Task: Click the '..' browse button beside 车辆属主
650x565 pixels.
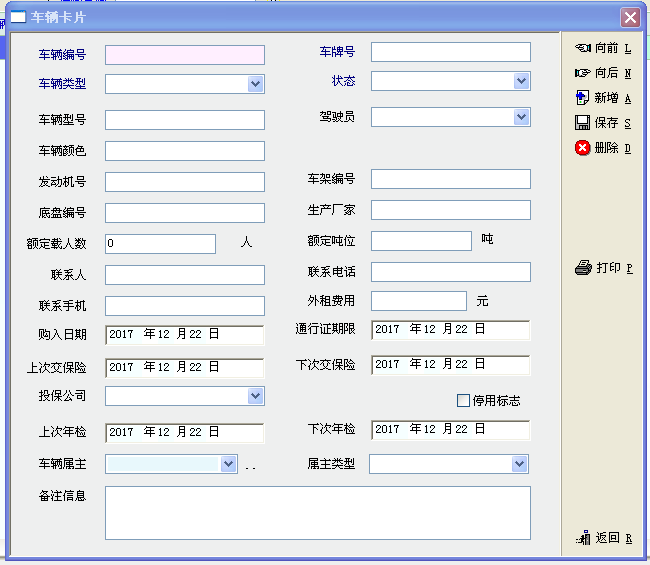Action: (x=251, y=465)
